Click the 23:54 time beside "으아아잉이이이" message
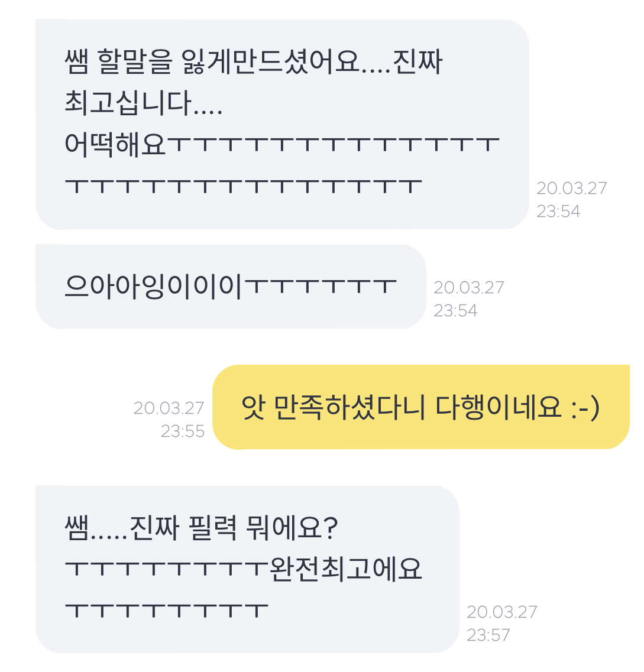 click(x=455, y=311)
